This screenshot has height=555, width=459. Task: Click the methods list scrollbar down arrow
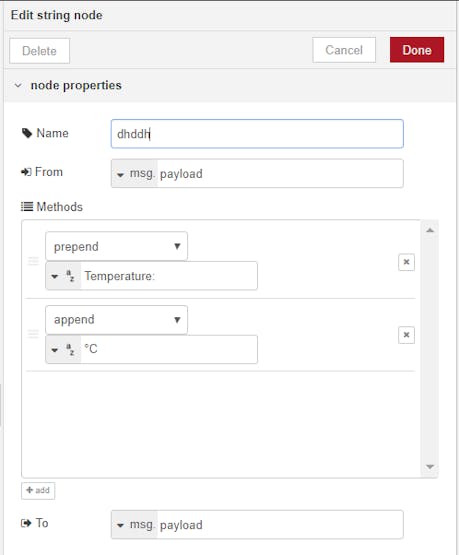coord(430,467)
